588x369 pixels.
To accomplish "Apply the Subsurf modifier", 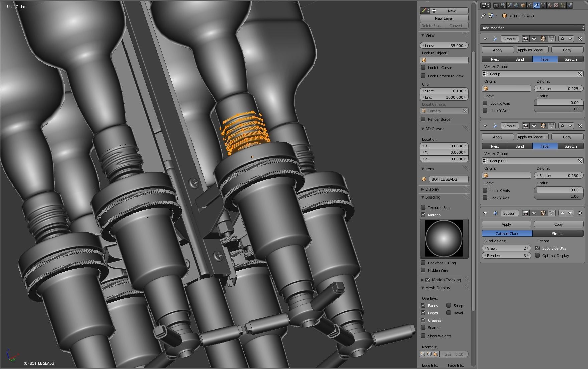I will (506, 224).
